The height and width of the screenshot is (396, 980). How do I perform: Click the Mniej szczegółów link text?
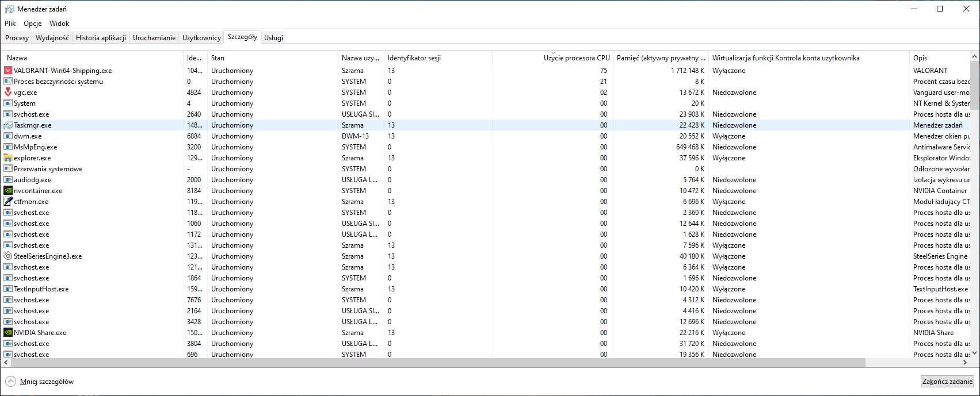click(x=47, y=382)
